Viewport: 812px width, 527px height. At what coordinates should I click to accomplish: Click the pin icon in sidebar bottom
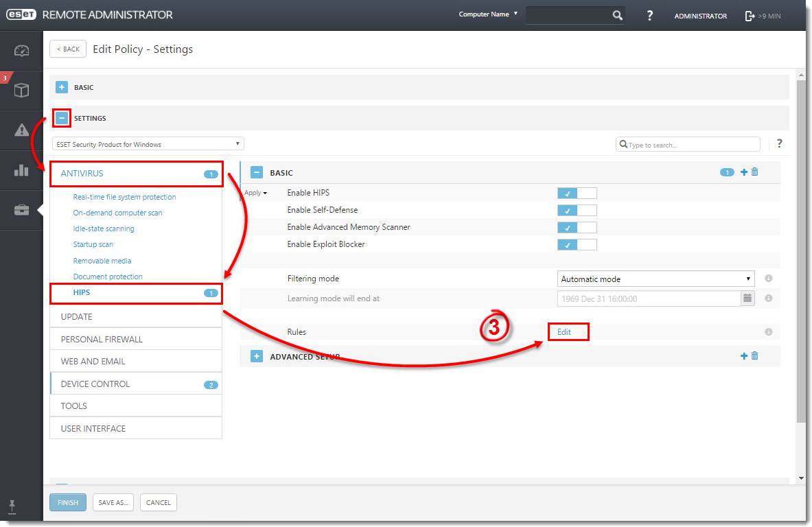coord(12,506)
